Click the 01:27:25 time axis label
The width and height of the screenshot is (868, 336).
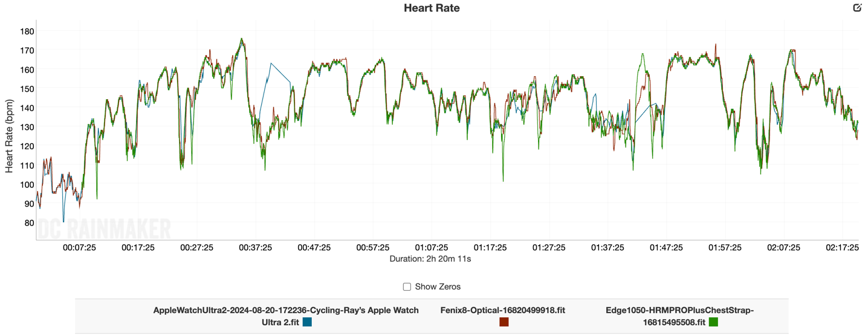point(549,248)
